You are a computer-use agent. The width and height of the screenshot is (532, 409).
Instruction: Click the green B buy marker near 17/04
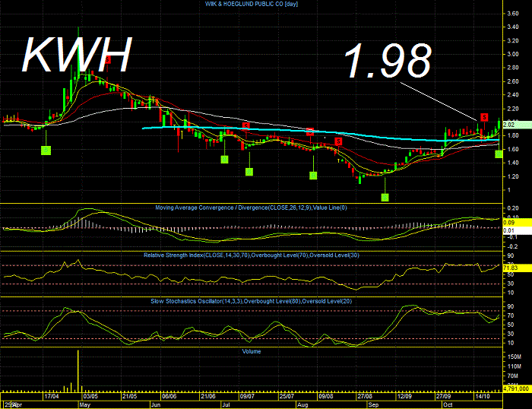pos(46,150)
